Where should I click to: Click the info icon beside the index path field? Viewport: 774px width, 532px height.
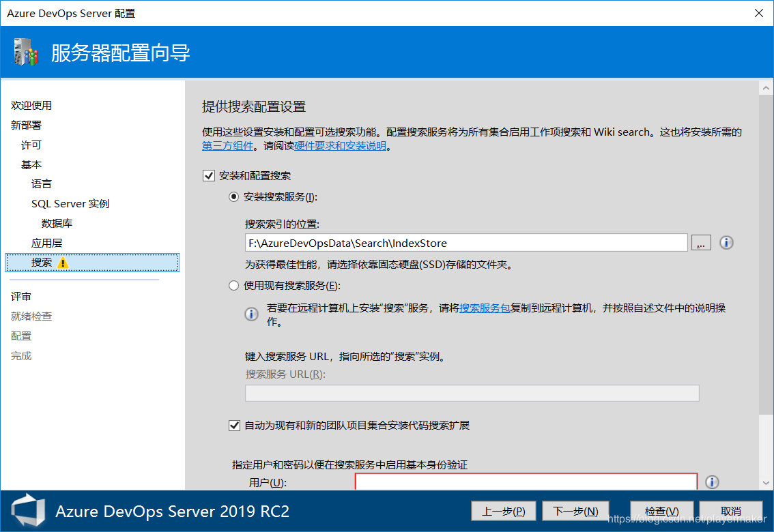pyautogui.click(x=726, y=243)
